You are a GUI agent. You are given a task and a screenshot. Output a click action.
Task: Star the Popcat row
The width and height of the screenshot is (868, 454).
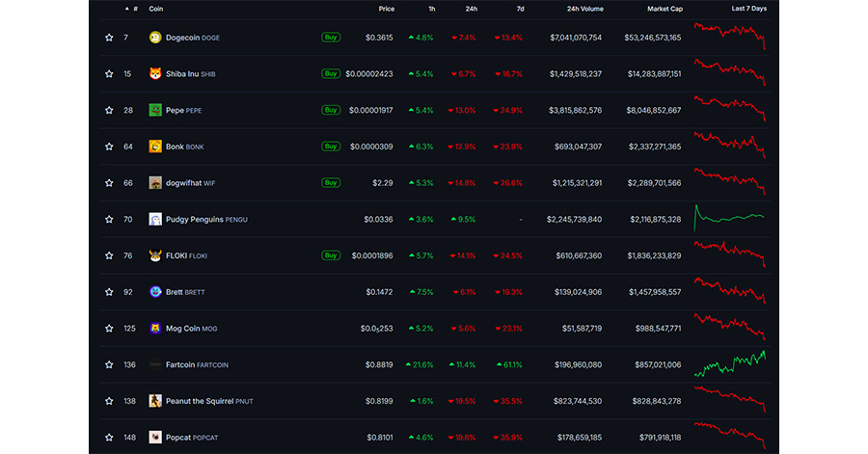pyautogui.click(x=109, y=438)
